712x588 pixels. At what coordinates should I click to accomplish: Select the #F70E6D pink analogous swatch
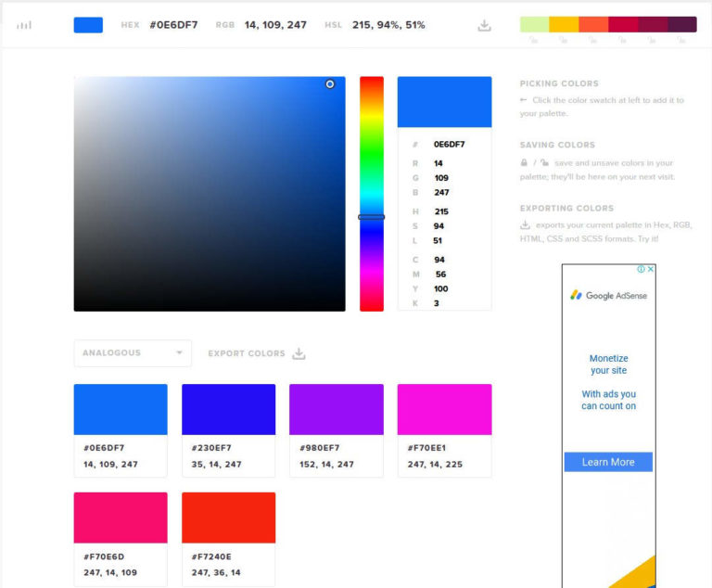(x=121, y=518)
